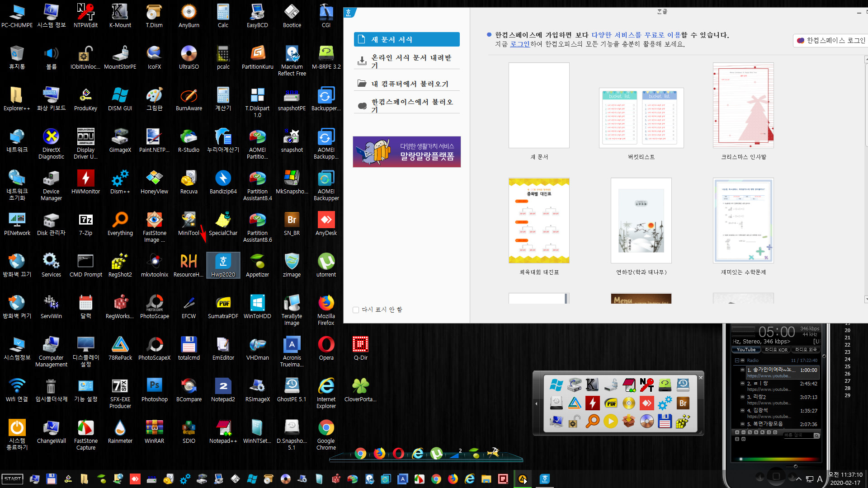Viewport: 868px width, 488px height.
Task: Click the clock showing 11:37:10
Action: [x=845, y=474]
